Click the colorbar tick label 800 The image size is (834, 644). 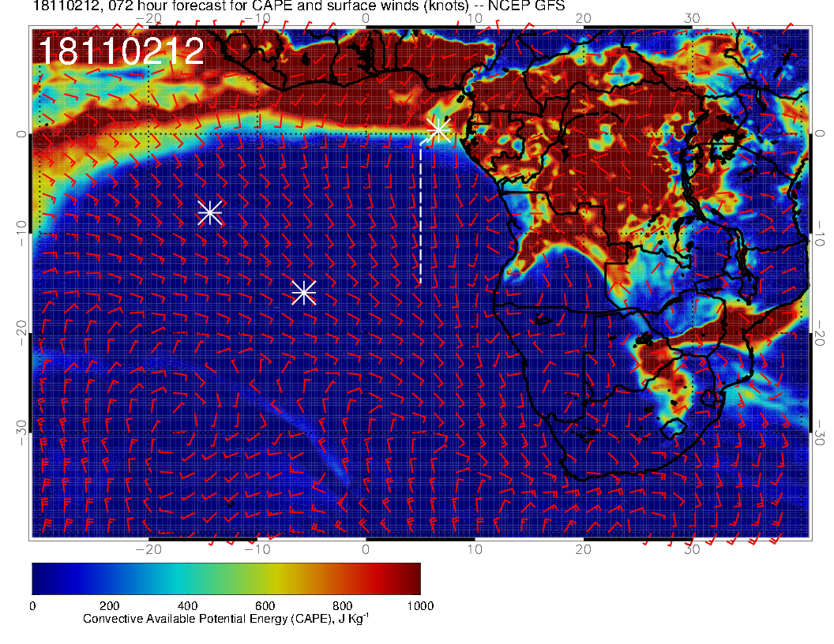tap(343, 606)
